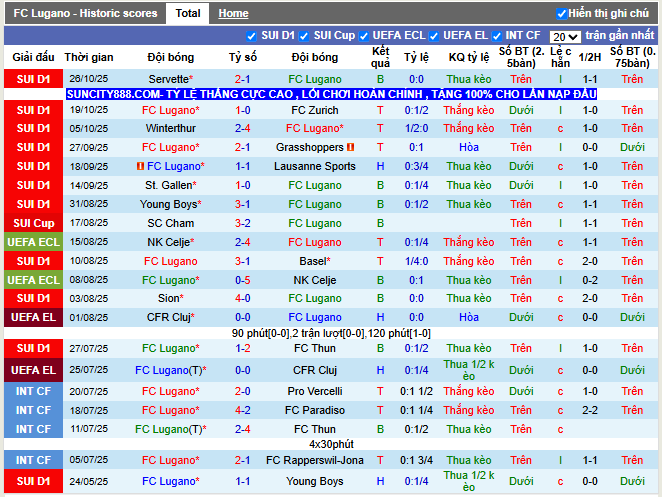Click the Young Boys team on 24/05/25
This screenshot has height=497, width=662.
pyautogui.click(x=314, y=481)
